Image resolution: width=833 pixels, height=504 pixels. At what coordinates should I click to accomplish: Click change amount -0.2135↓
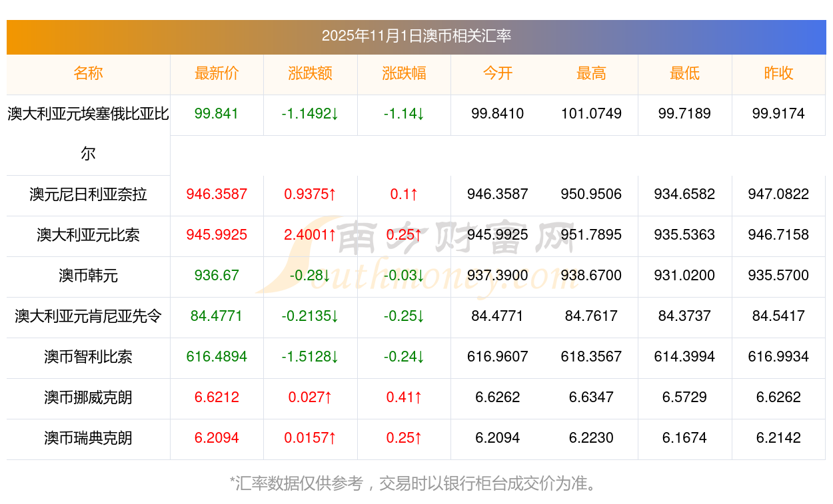(x=311, y=316)
